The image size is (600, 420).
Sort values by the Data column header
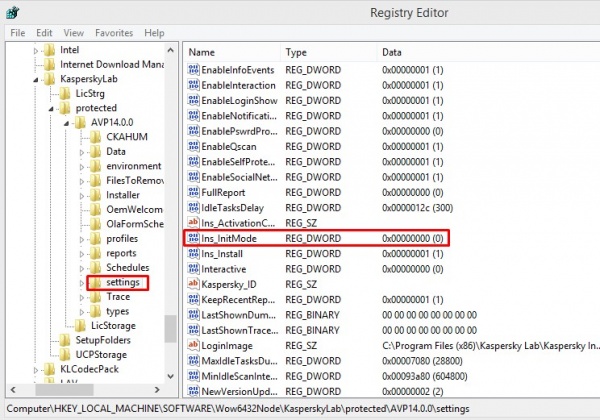pos(488,52)
